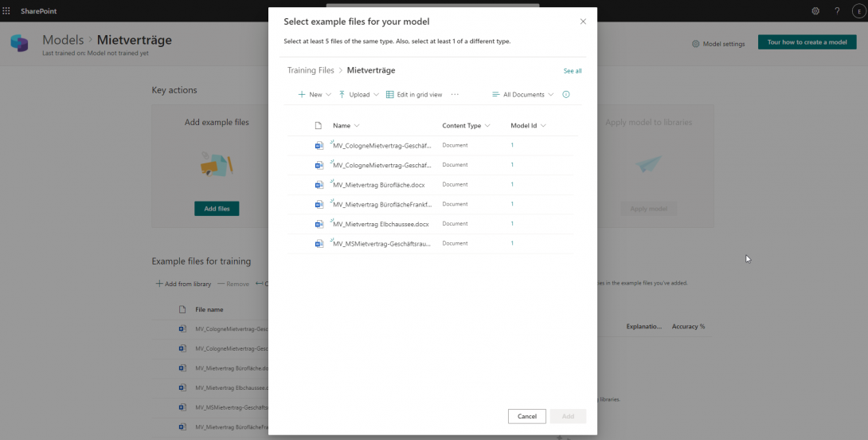This screenshot has height=440, width=868.
Task: Open the SharePoint app launcher waffle
Action: pos(6,10)
